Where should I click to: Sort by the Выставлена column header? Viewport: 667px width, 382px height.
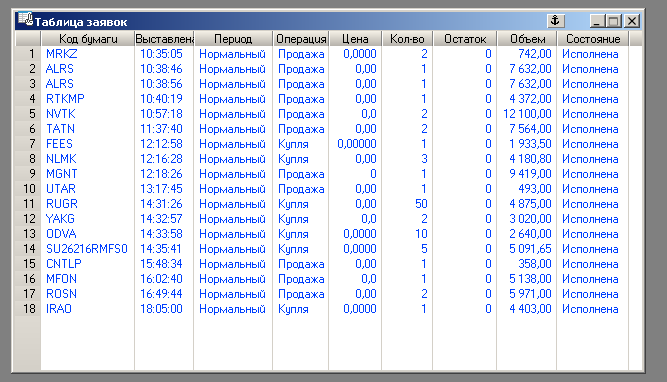(x=164, y=39)
